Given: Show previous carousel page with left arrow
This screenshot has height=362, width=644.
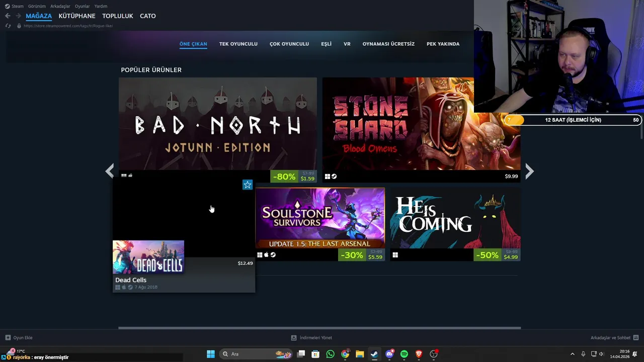Looking at the screenshot, I should click(110, 171).
